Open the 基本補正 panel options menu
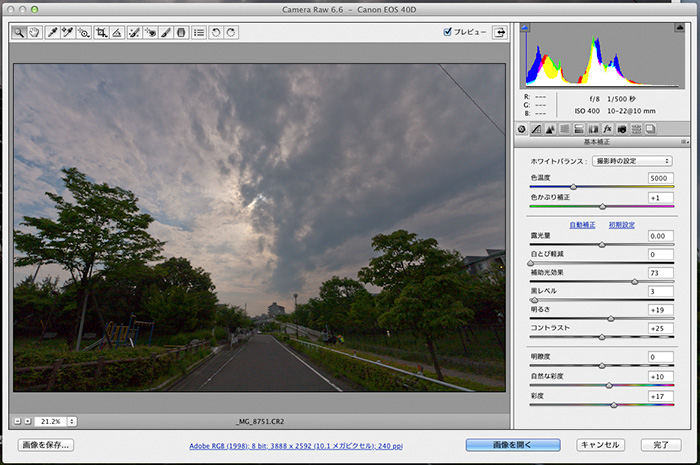 [x=684, y=142]
